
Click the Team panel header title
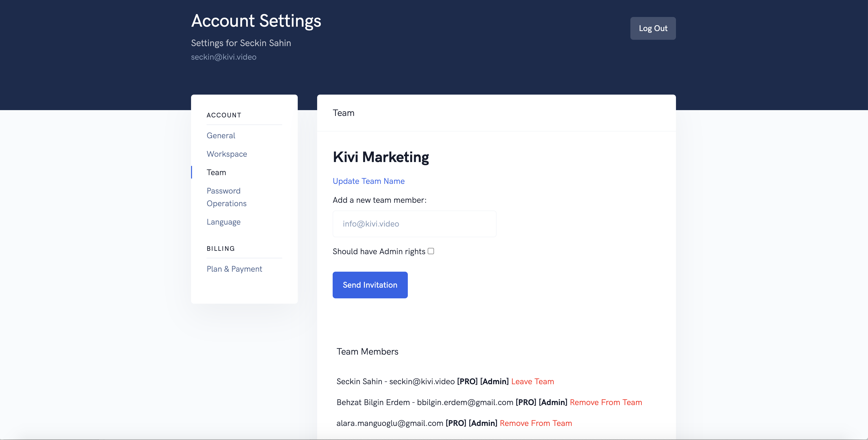pos(343,113)
